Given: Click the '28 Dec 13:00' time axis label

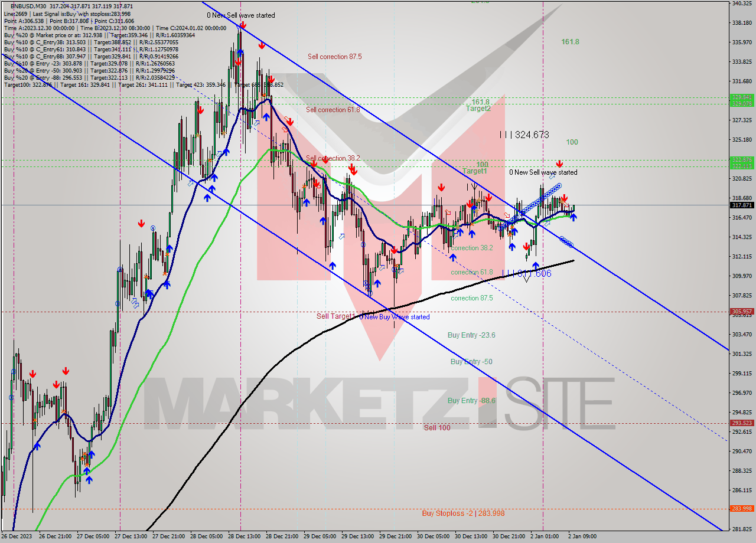Looking at the screenshot, I should [245, 537].
